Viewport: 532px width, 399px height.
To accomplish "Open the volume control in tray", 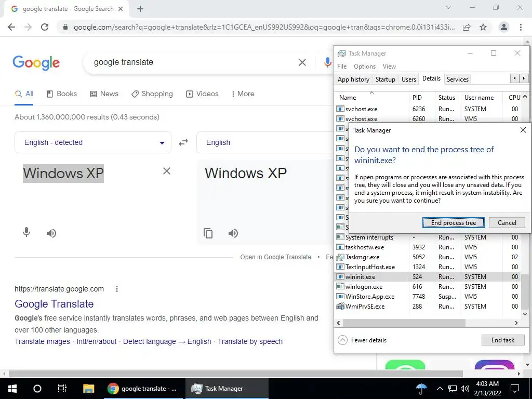I will 465,389.
